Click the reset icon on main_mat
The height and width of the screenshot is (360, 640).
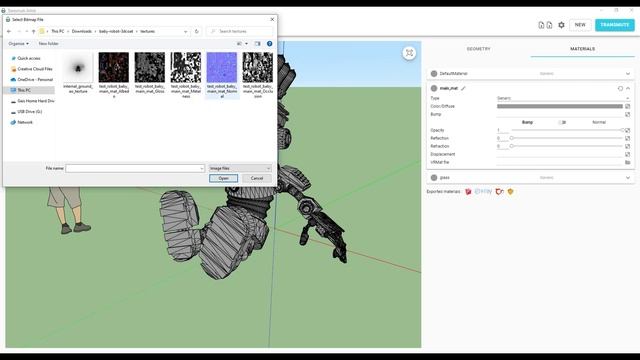click(620, 88)
